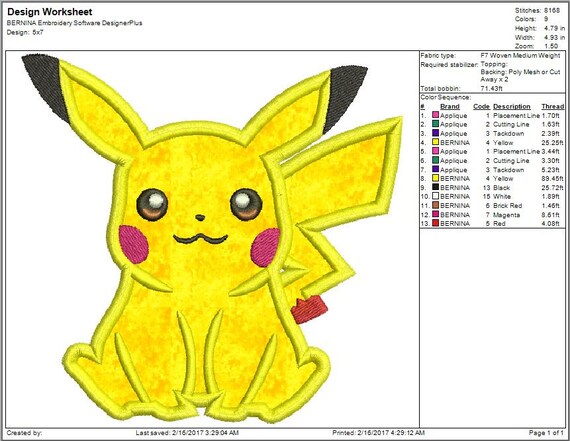Click the Red thread swatch in row 13
Screen dimensions: 570x441
(x=435, y=223)
